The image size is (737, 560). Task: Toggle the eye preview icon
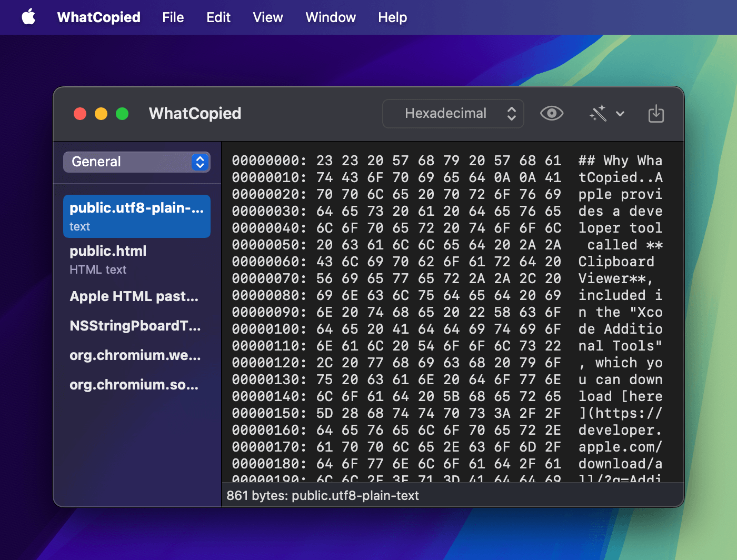[x=552, y=113]
